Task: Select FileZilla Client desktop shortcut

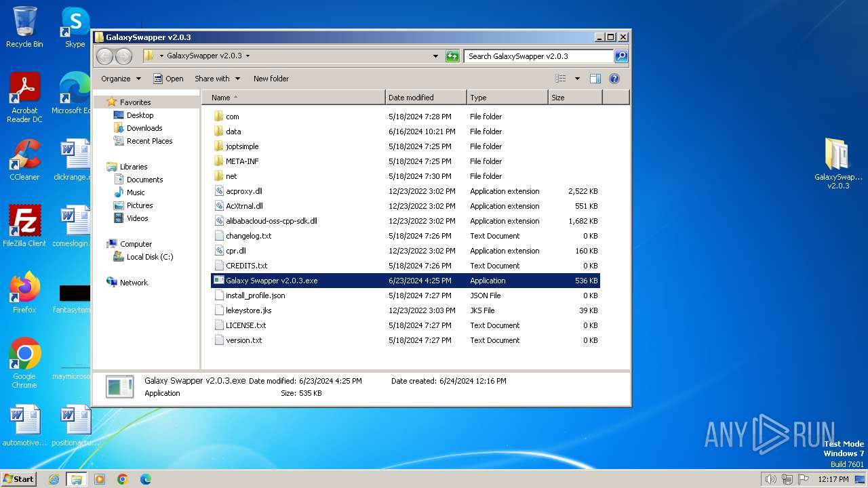Action: [24, 226]
